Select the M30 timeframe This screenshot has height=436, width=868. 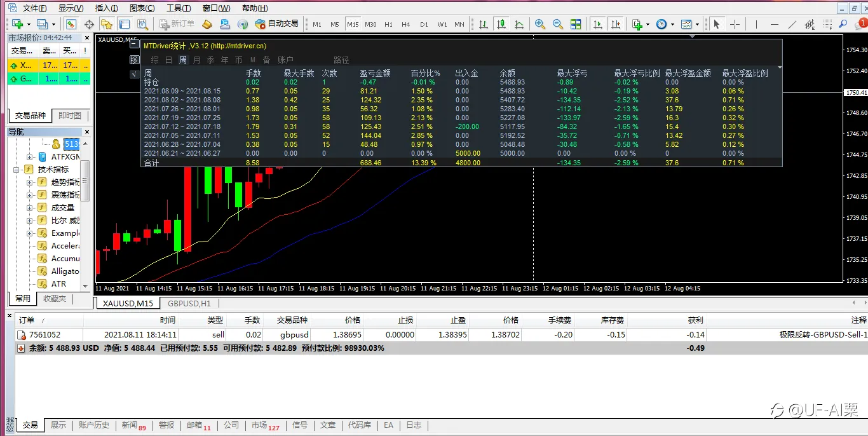370,24
